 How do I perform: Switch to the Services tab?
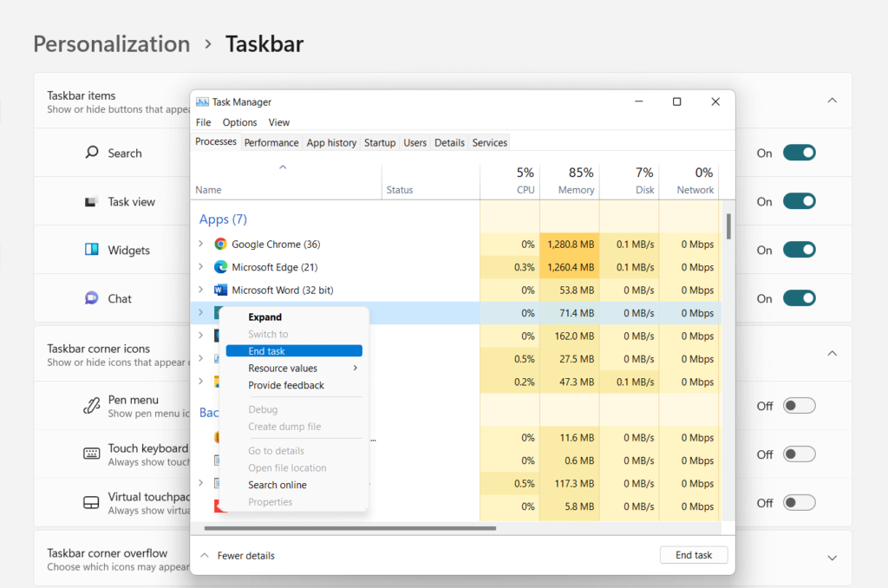click(490, 143)
